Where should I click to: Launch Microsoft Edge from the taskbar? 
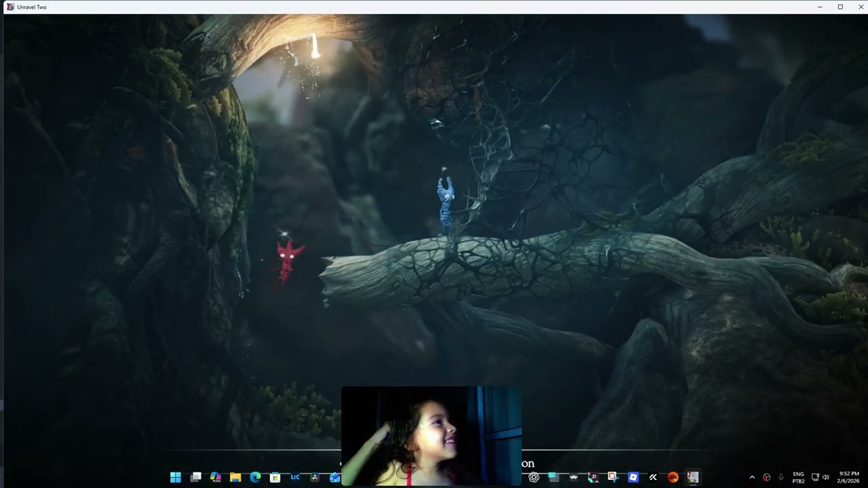pos(256,477)
